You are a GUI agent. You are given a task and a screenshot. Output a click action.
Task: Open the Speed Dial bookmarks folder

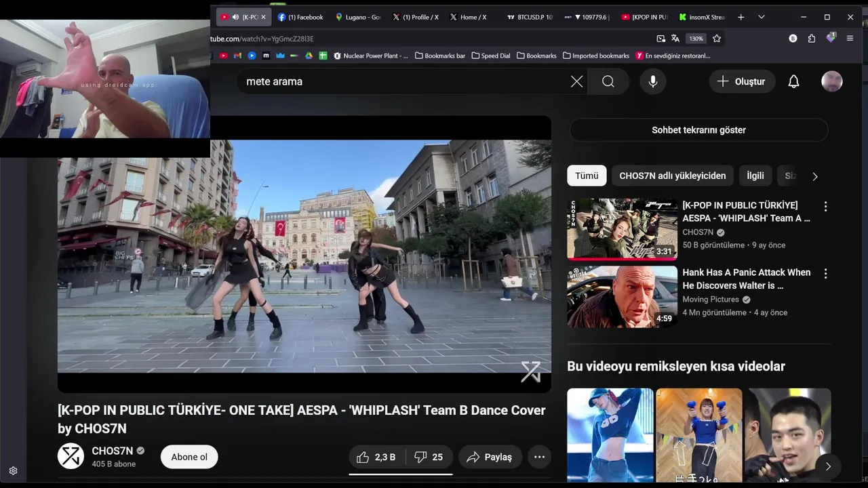[491, 56]
